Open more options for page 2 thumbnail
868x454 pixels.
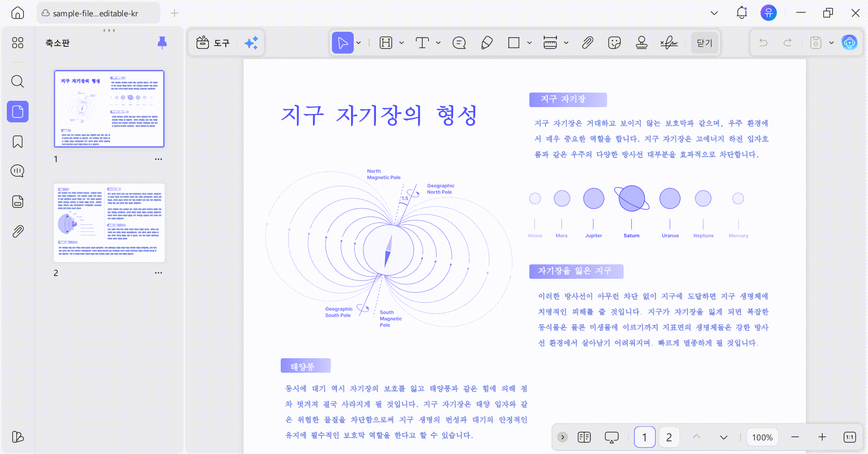[x=158, y=273]
